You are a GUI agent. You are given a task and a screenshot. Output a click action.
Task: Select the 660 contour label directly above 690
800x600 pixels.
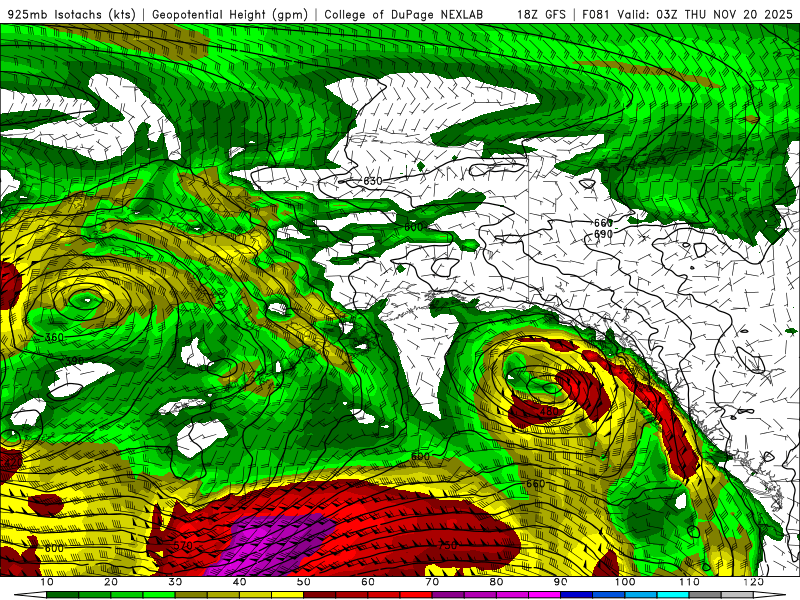(x=603, y=223)
